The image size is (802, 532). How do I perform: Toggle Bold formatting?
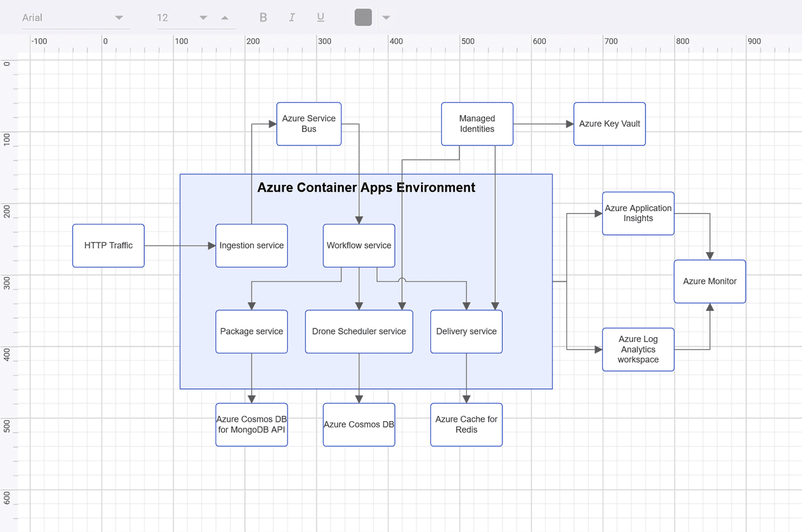point(263,18)
